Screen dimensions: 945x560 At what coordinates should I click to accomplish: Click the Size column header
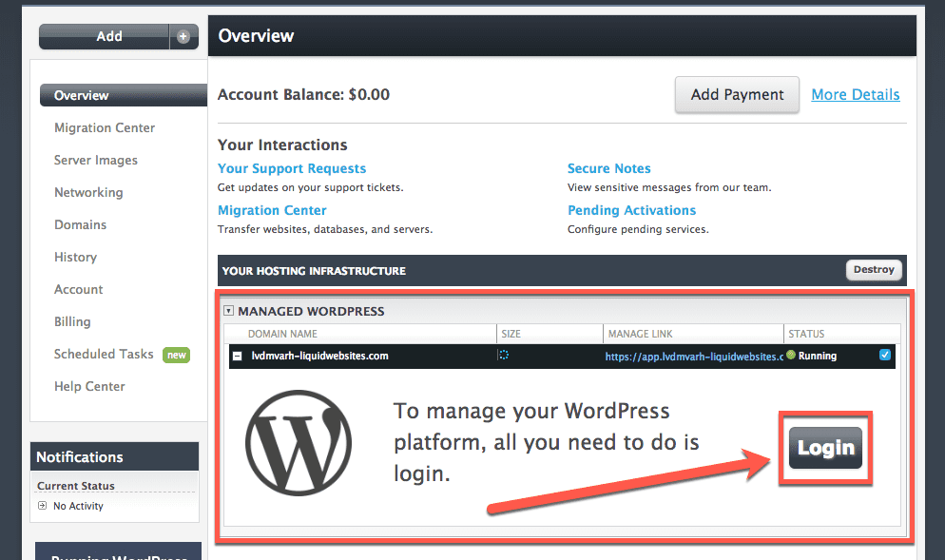point(511,334)
